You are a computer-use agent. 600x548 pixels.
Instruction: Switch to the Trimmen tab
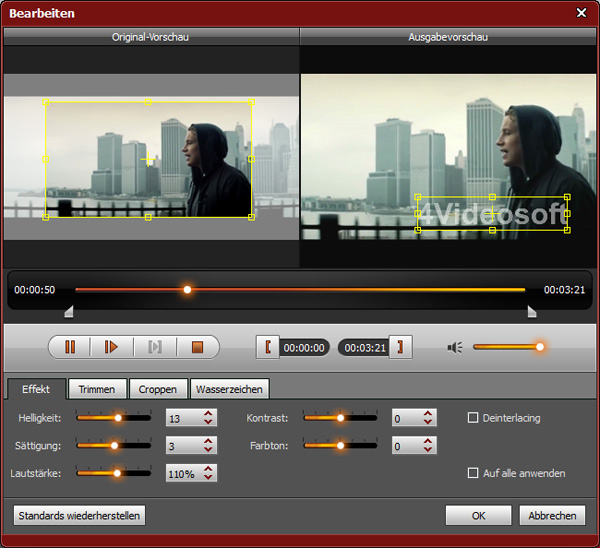point(97,389)
